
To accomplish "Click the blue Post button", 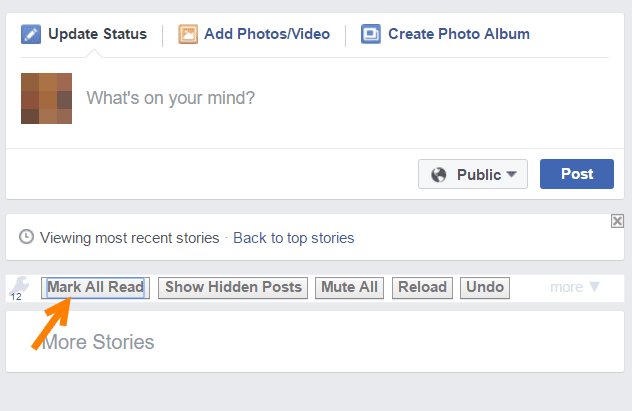I will [x=577, y=174].
